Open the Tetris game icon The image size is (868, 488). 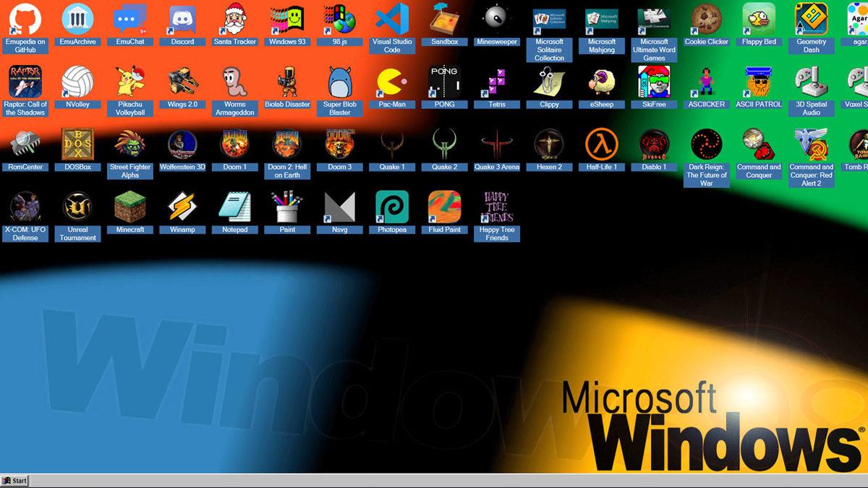tap(497, 82)
